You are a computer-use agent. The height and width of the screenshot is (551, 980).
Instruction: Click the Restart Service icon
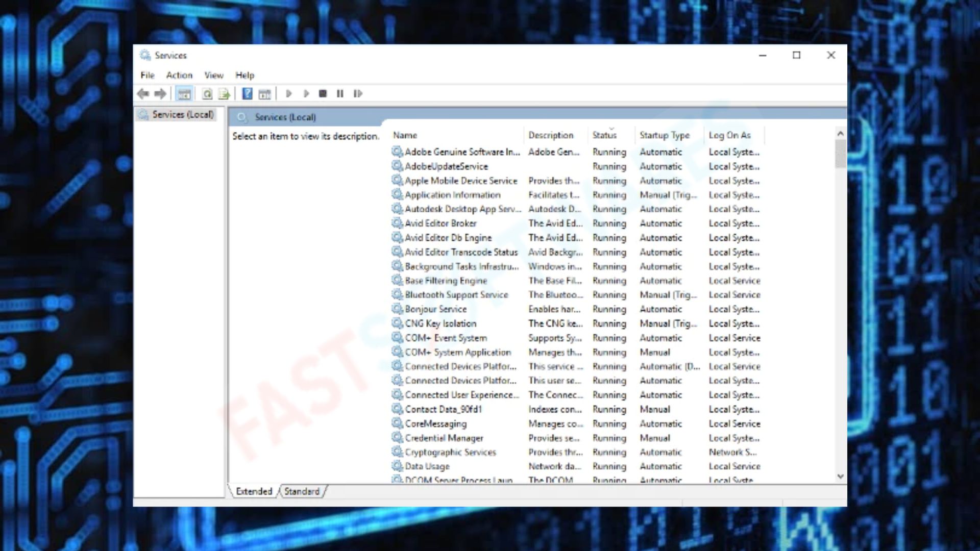[358, 94]
